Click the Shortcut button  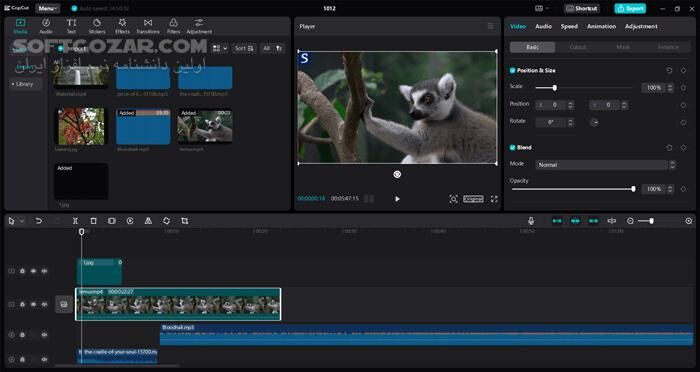click(582, 8)
